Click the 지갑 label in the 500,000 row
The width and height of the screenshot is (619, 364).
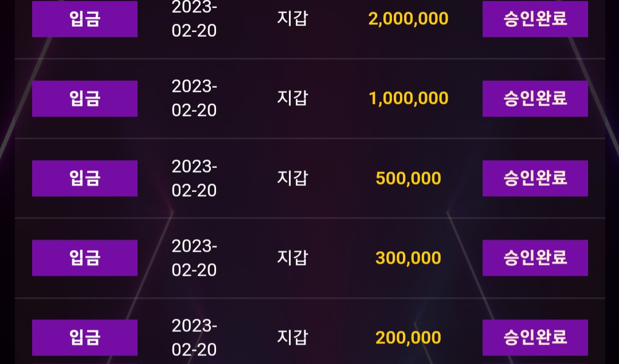coord(292,178)
